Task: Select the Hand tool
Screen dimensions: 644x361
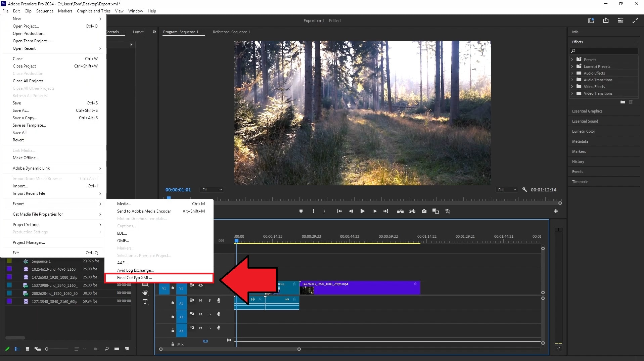Action: point(145,293)
